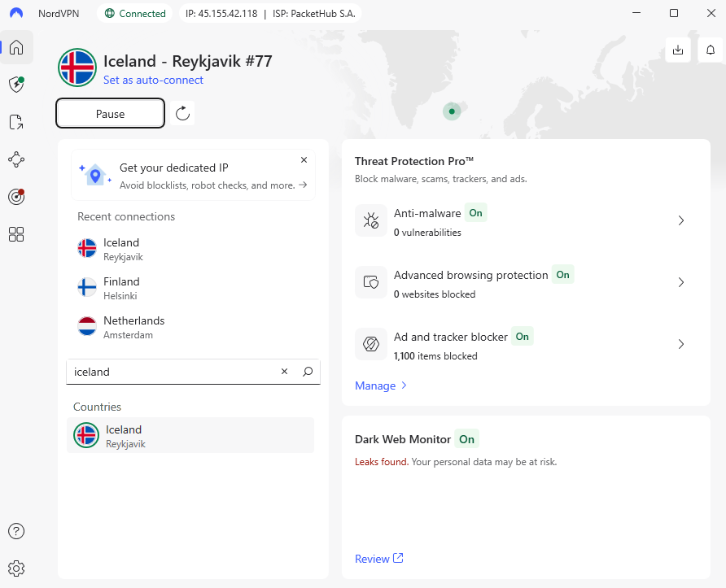Open the Help question mark icon
Screen dimensions: 726x588
(16, 531)
